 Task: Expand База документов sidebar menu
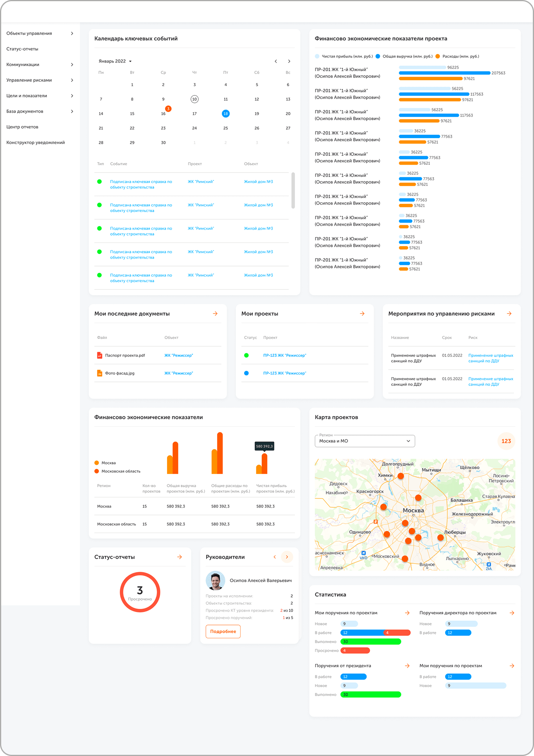pos(72,112)
